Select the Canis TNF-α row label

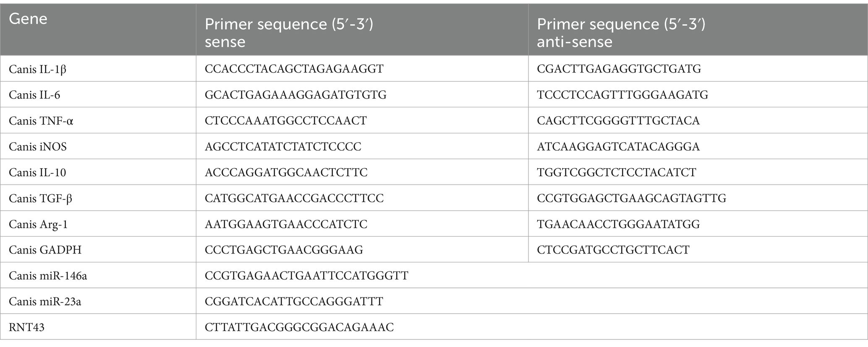tap(41, 121)
